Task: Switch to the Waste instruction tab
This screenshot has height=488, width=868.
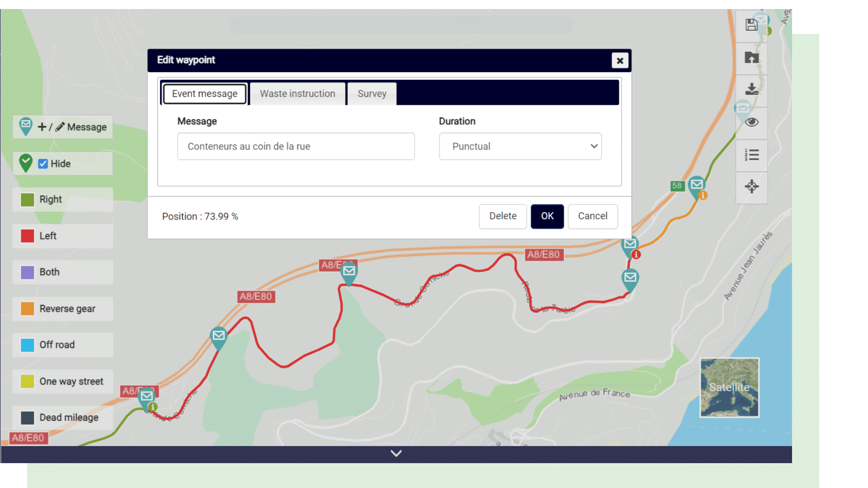Action: [x=297, y=94]
